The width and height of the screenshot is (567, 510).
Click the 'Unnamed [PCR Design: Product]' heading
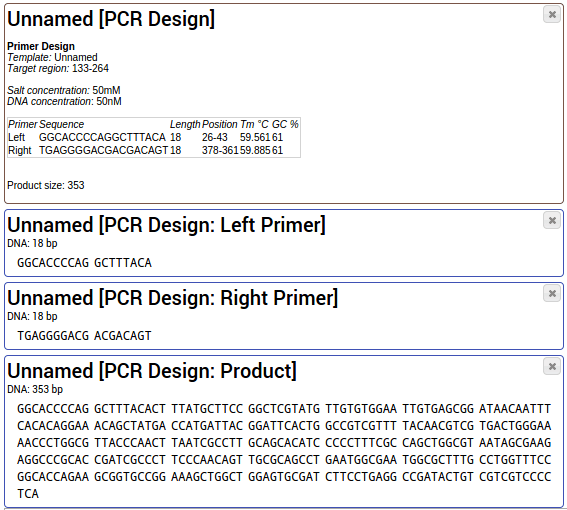152,371
